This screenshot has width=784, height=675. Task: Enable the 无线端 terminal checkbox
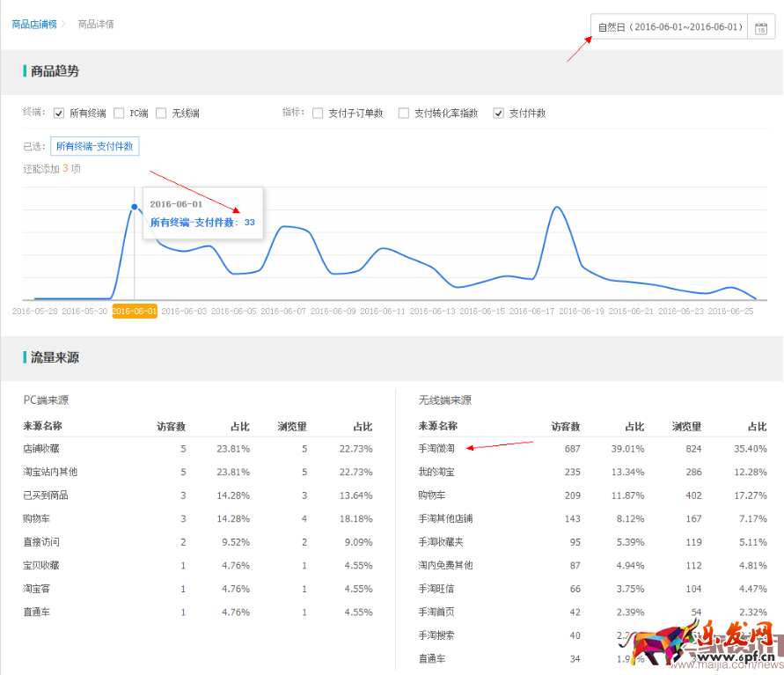click(x=161, y=114)
